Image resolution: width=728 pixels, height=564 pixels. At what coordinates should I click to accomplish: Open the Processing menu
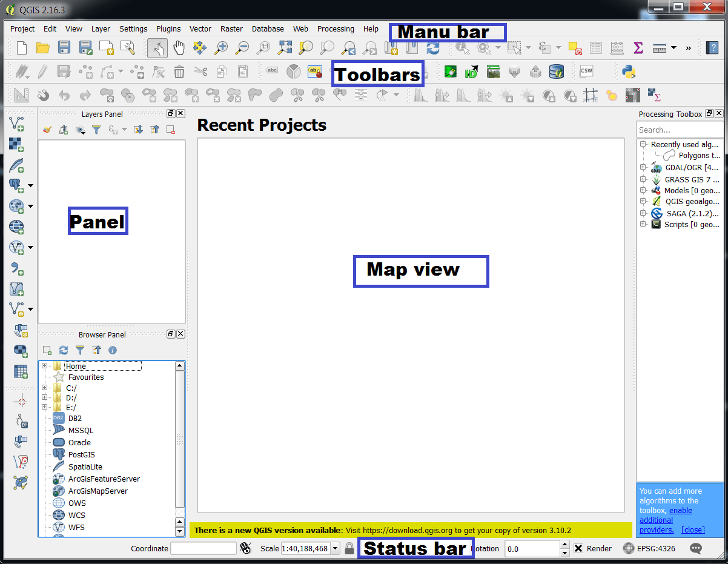point(336,28)
